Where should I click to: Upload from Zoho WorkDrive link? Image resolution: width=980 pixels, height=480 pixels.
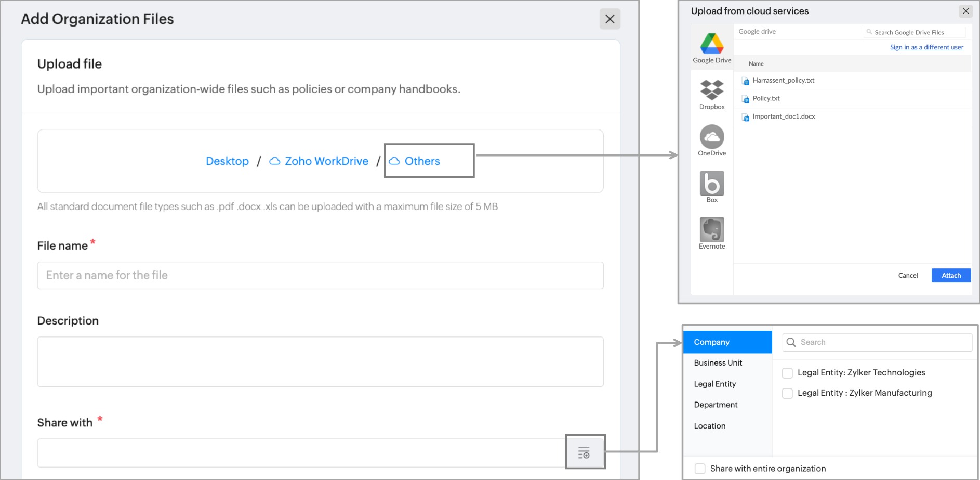point(319,161)
